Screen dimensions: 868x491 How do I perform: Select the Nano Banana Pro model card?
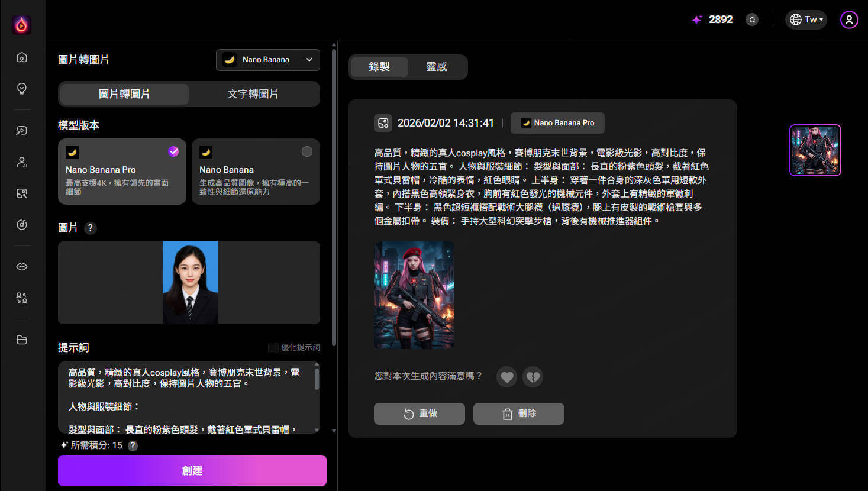coord(122,172)
